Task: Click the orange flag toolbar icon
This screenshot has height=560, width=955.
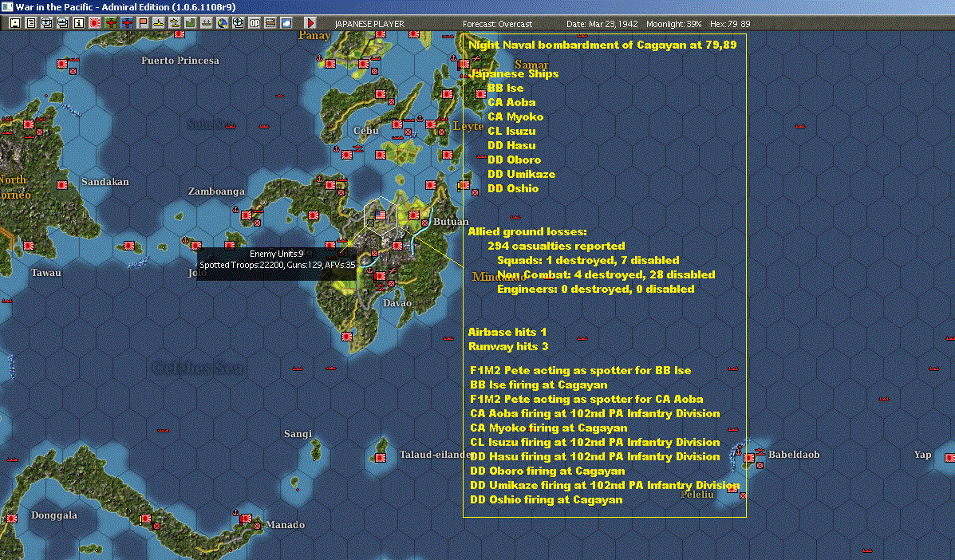Action: point(143,23)
